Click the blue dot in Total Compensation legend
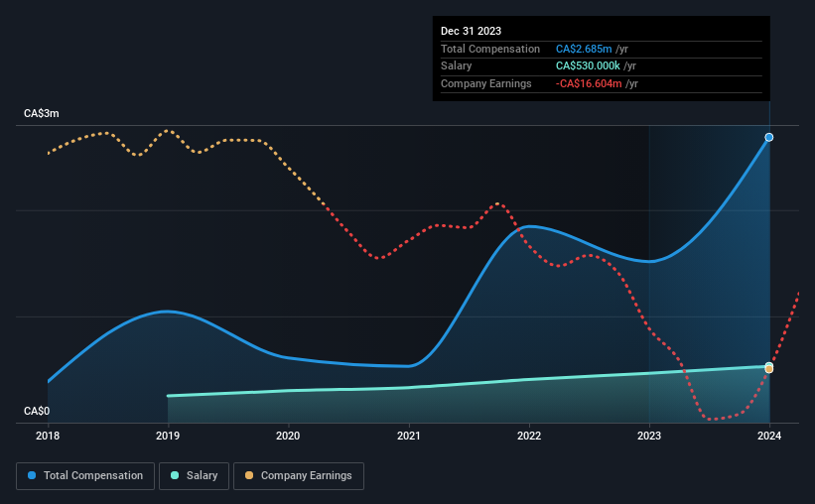Viewport: 815px width, 504px height. pos(32,475)
